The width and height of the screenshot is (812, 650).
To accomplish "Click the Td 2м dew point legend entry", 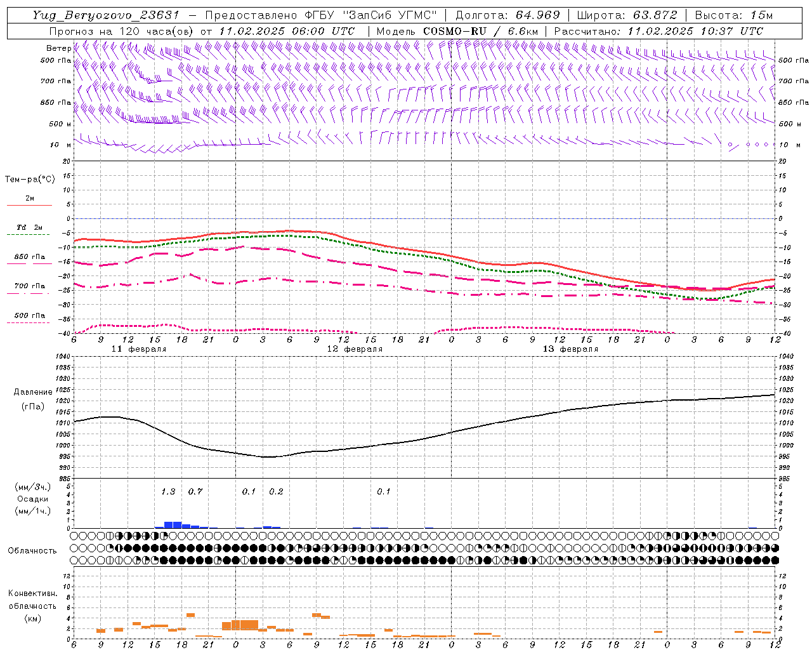I will (x=29, y=227).
